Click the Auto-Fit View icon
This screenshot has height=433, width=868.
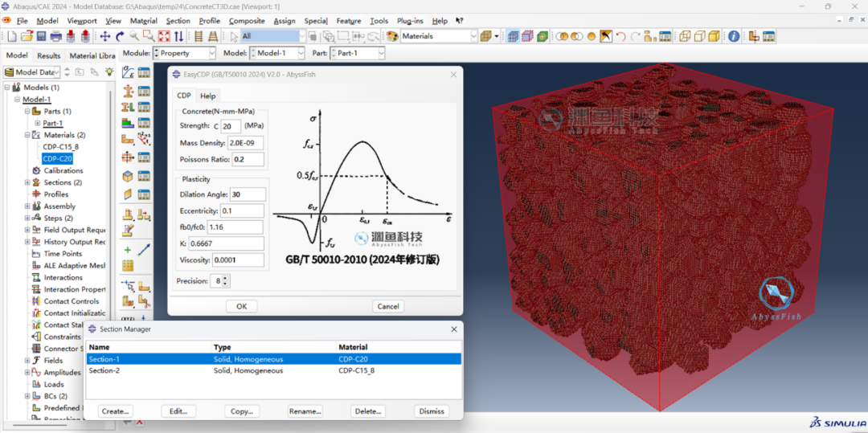[x=164, y=36]
